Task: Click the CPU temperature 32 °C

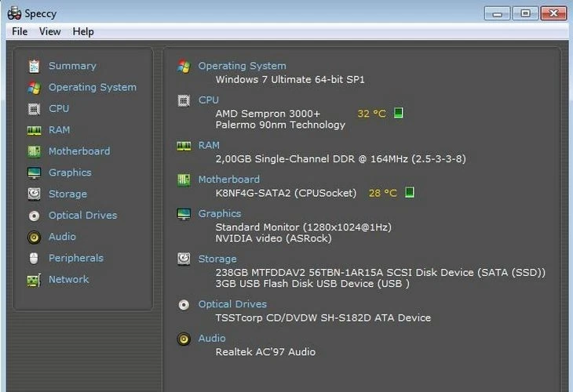Action: click(x=371, y=114)
